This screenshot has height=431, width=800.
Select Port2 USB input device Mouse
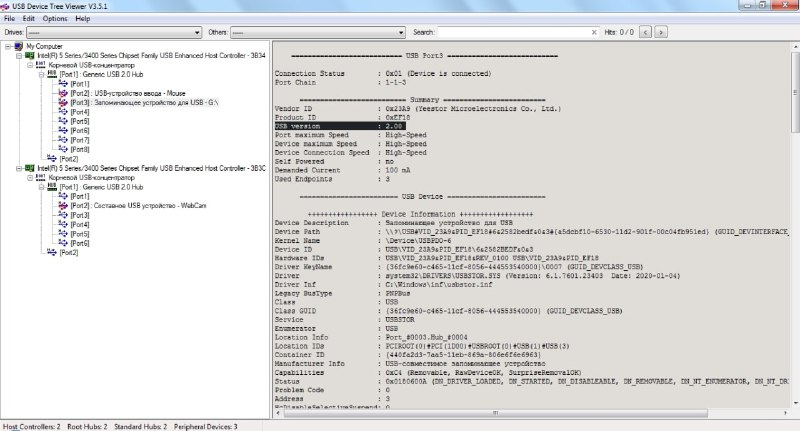(128, 93)
